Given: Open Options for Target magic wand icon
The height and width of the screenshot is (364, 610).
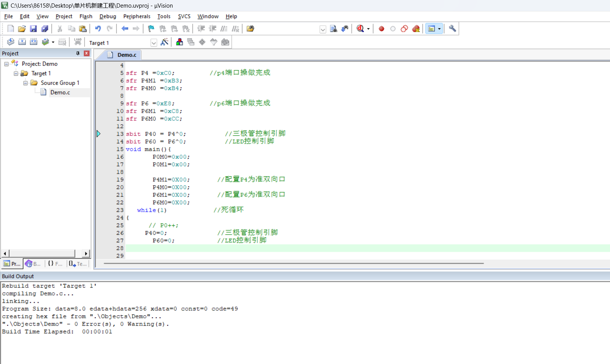Looking at the screenshot, I should (164, 42).
